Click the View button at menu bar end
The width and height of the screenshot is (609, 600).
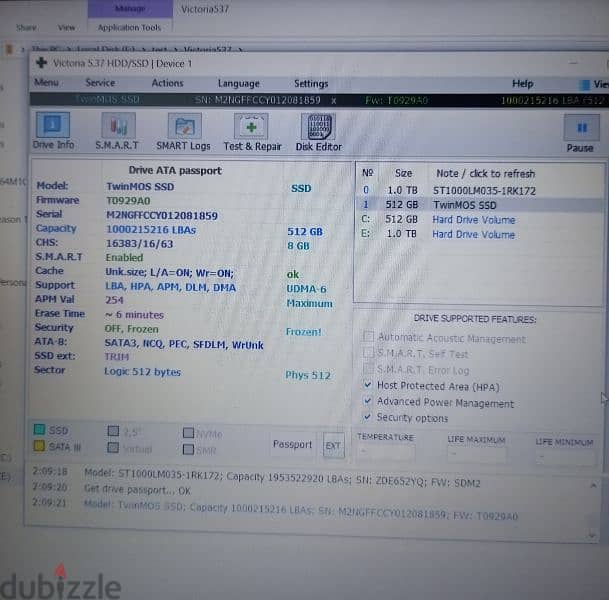point(594,84)
